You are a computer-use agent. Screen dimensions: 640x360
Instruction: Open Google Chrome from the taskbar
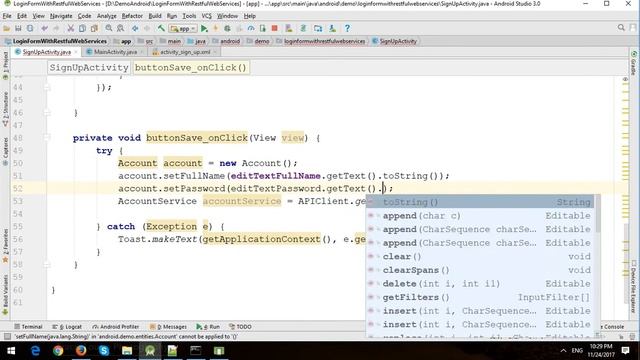click(58, 351)
